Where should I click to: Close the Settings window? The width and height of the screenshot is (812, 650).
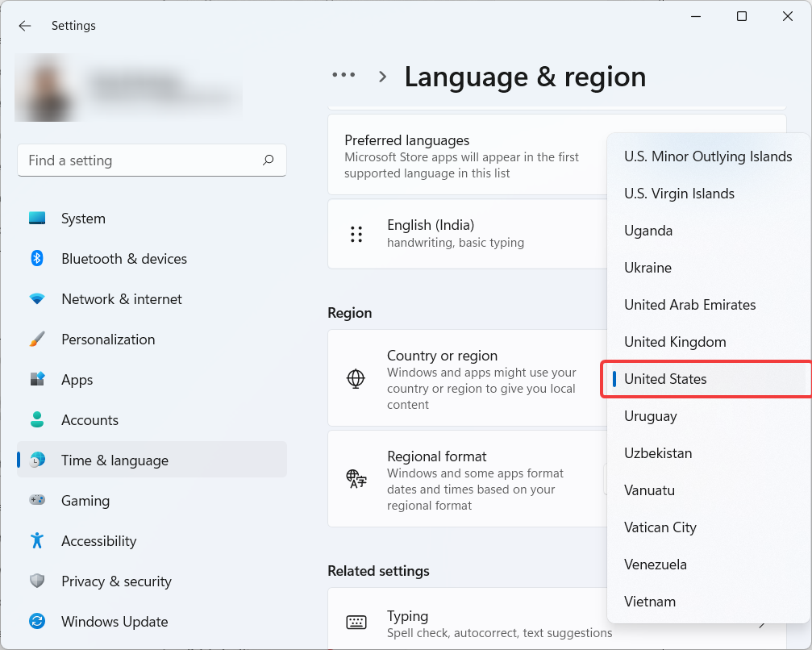point(788,17)
